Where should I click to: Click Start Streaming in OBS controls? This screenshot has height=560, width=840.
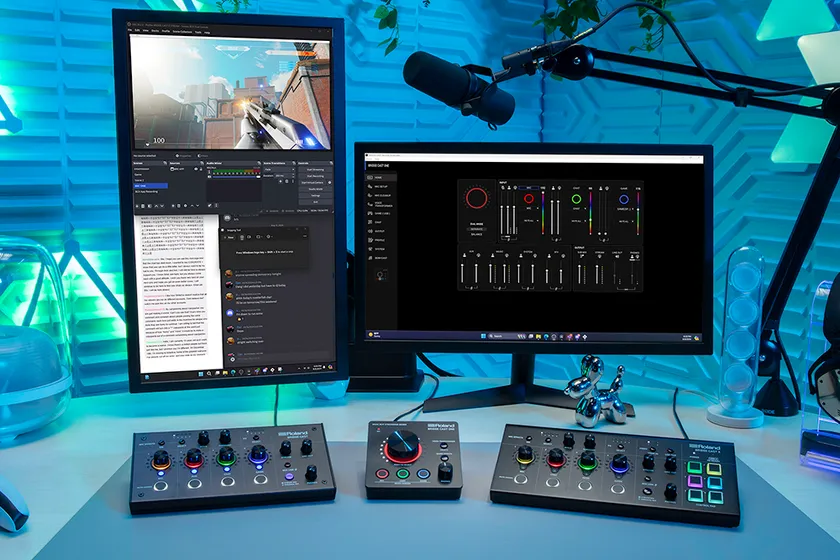point(313,171)
